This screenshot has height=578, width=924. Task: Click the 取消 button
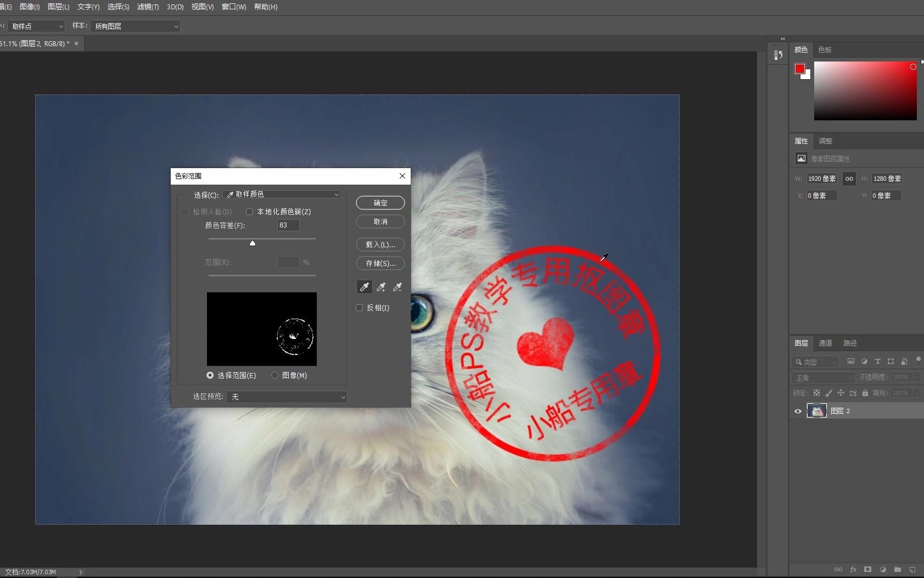pos(380,221)
